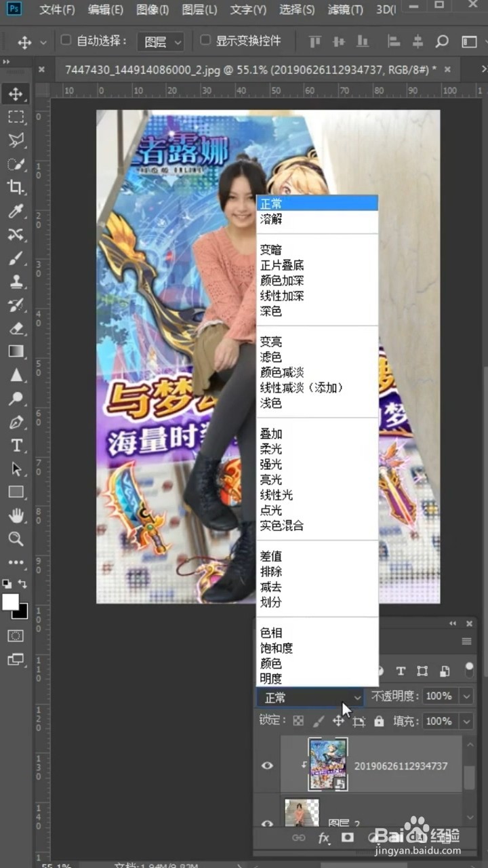Click the black background color swatch
The width and height of the screenshot is (488, 868).
pos(22,612)
